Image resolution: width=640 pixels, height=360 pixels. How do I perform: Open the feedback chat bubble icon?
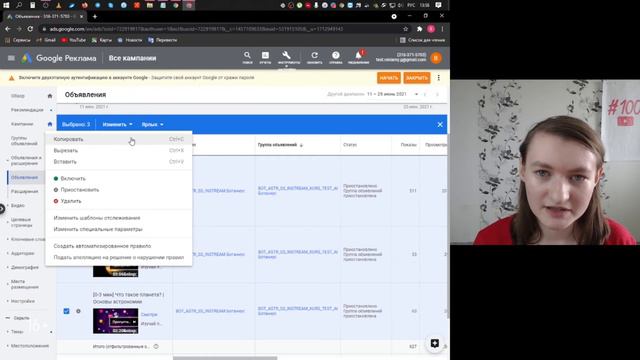tap(435, 343)
